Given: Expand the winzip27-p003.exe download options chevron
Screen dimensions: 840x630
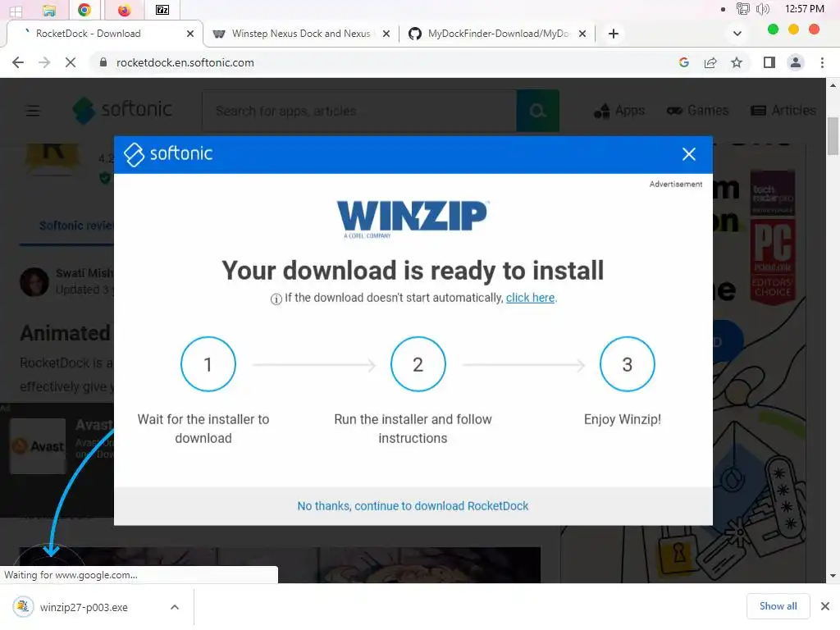Looking at the screenshot, I should tap(175, 607).
